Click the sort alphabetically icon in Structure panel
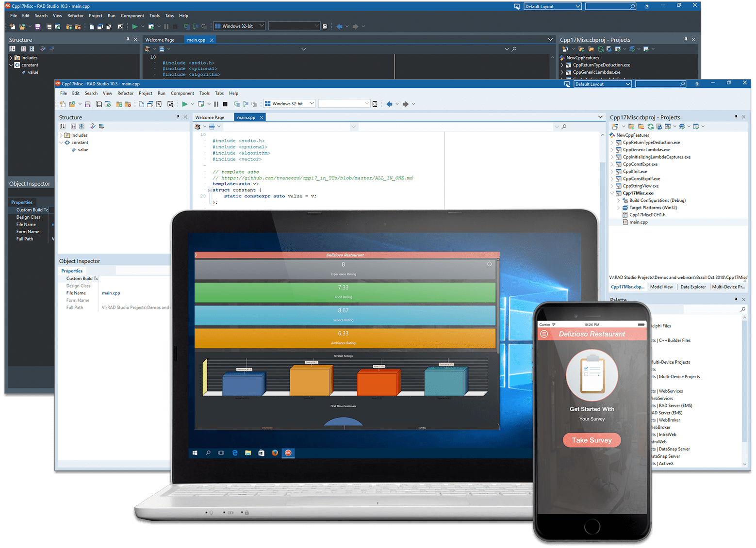This screenshot has width=756, height=548. [62, 127]
